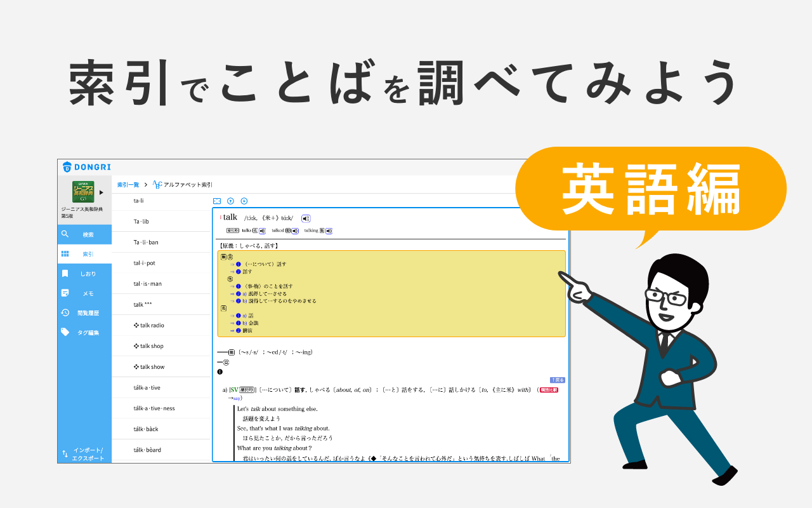Image resolution: width=812 pixels, height=508 pixels.
Task: Click the magnifier search icon in the sidebar
Action: coord(65,234)
